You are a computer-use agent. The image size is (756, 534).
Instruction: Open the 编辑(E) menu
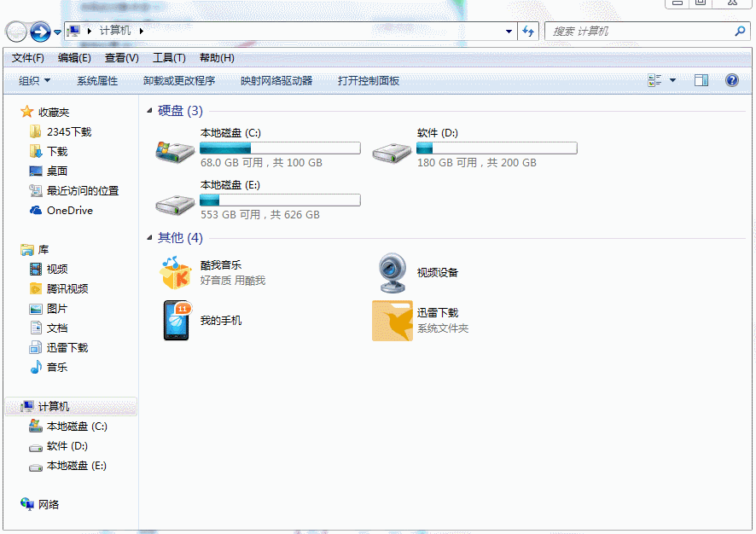pyautogui.click(x=74, y=58)
